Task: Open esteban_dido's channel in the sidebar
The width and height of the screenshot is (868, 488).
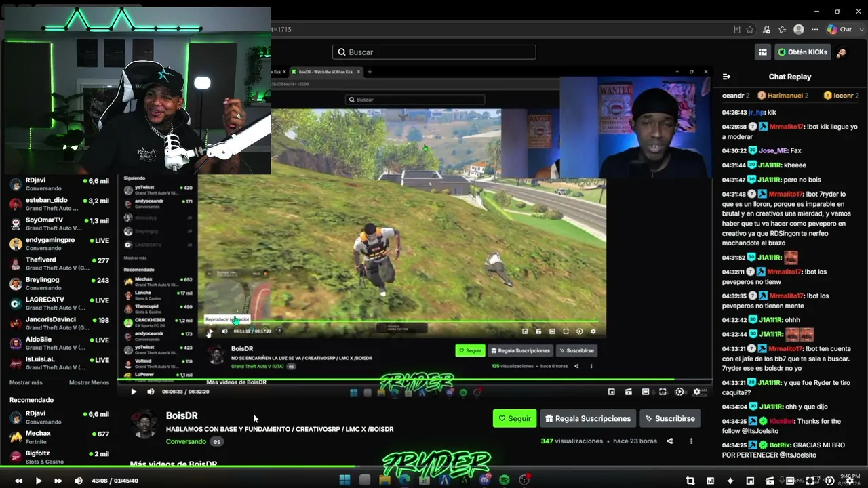Action: point(59,204)
